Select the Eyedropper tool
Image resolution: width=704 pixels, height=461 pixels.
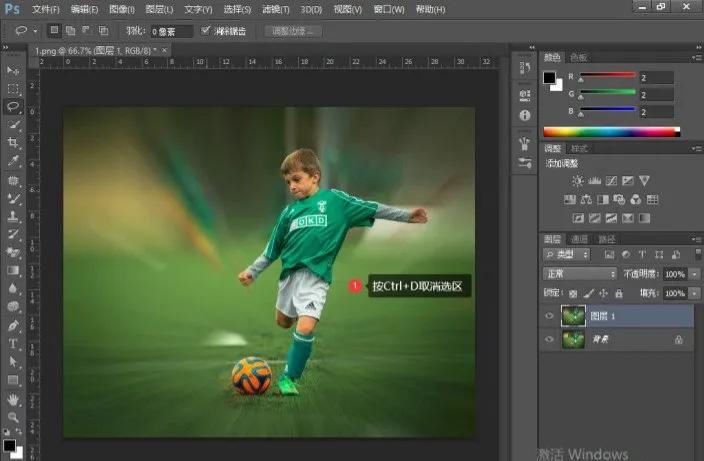tap(13, 161)
